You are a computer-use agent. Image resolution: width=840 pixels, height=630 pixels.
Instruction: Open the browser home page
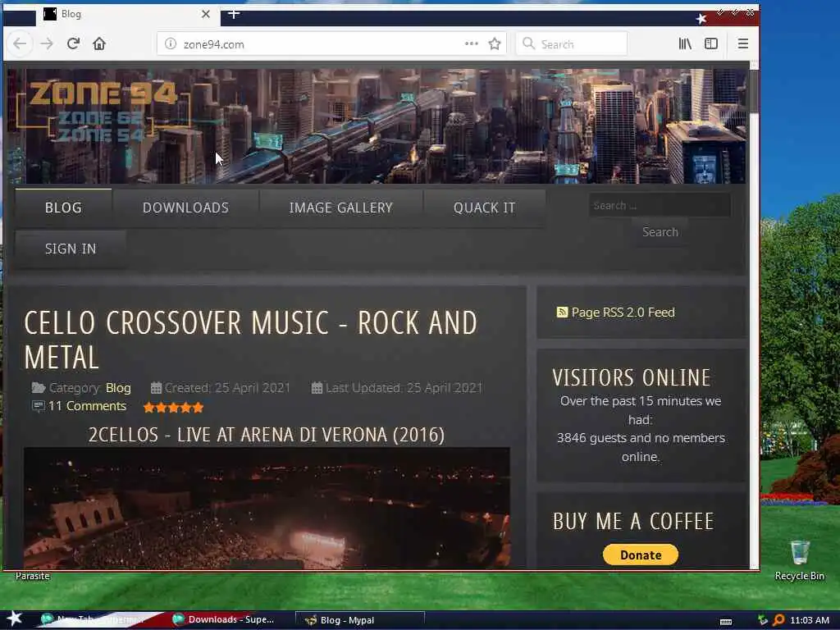tap(99, 43)
